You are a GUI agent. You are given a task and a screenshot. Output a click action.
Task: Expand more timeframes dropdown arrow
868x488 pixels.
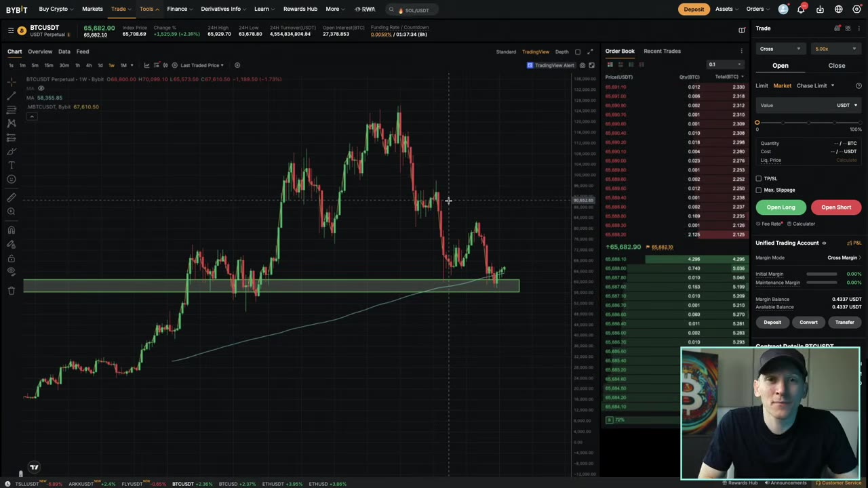click(132, 65)
